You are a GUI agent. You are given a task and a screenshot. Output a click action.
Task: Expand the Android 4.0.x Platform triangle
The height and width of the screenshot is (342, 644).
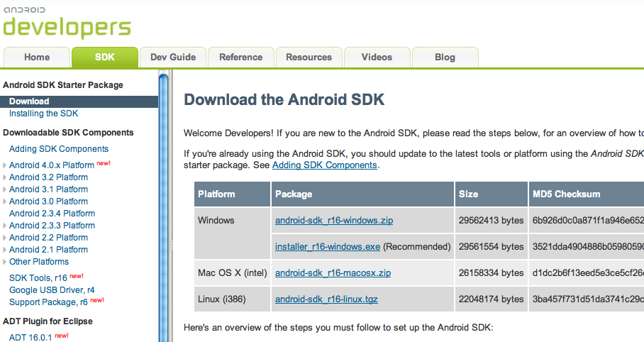5,165
